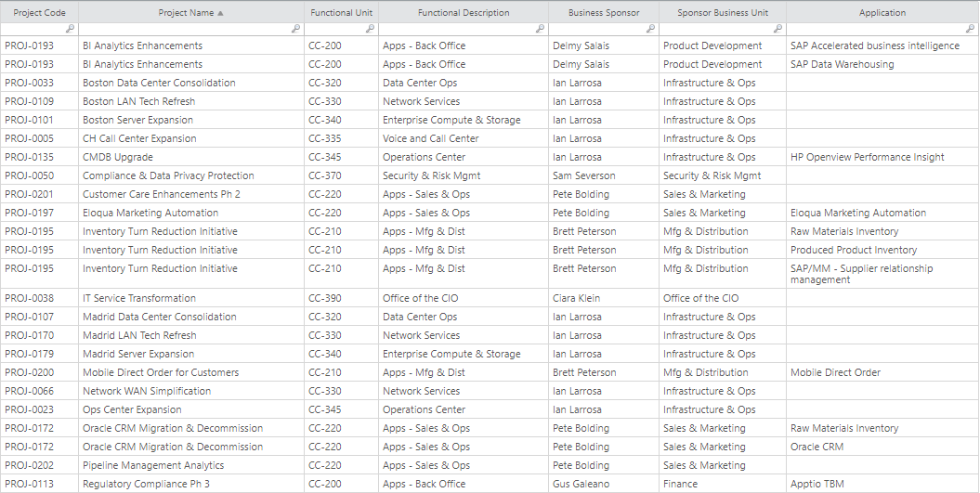This screenshot has width=980, height=493.
Task: Select the Madrid Server Expansion cell
Action: coord(191,354)
